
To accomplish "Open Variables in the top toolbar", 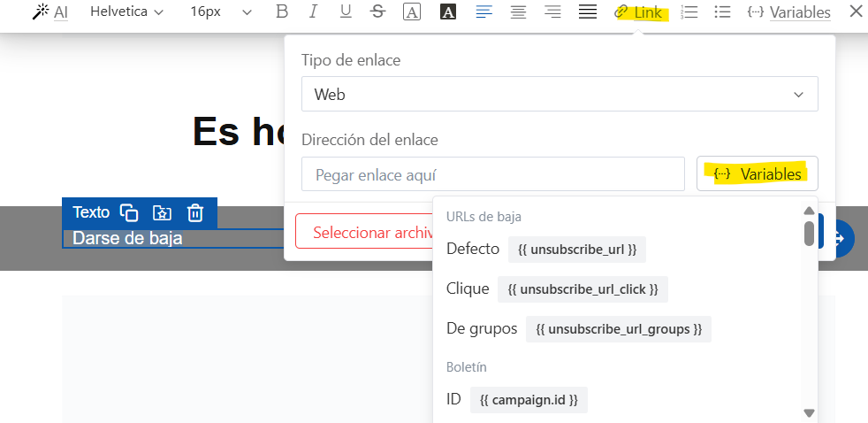I will click(788, 12).
